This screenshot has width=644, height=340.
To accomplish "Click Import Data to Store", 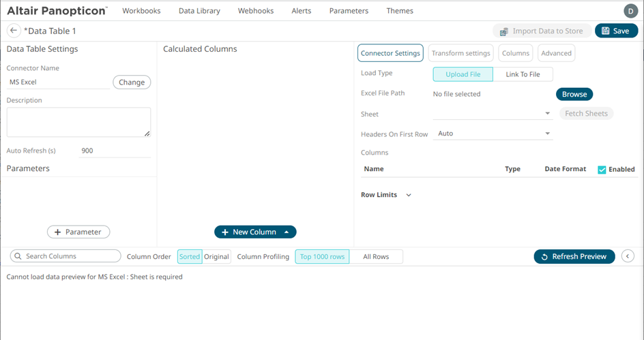I will click(542, 31).
